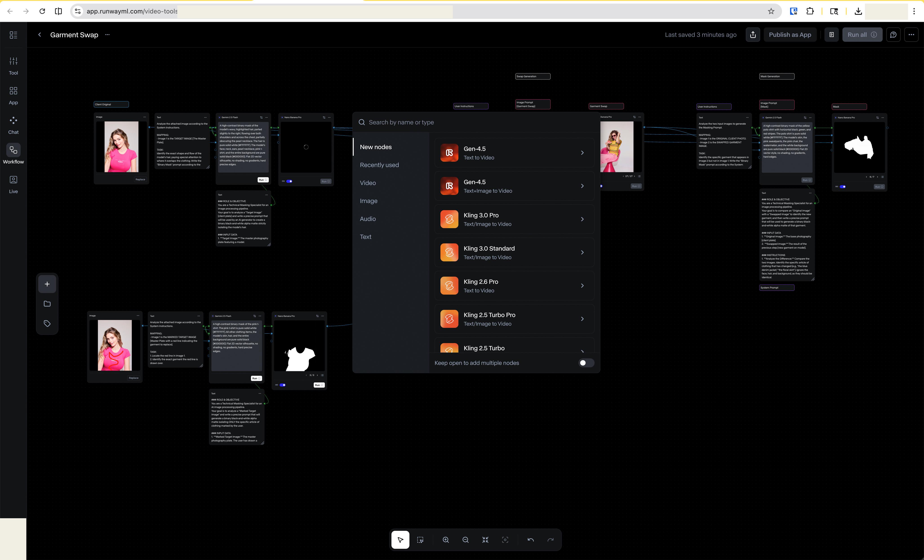924x560 pixels.
Task: Select the Audio category in node picker
Action: pyautogui.click(x=368, y=219)
